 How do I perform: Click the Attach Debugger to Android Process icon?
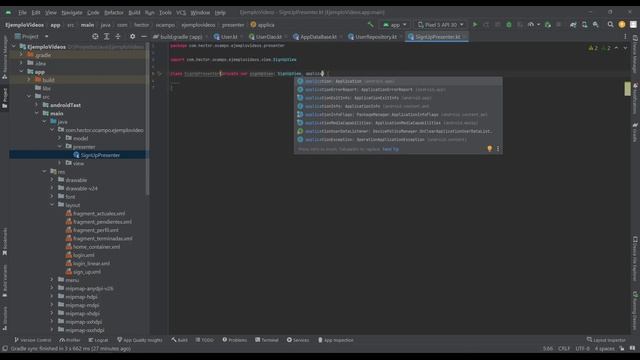(548, 24)
